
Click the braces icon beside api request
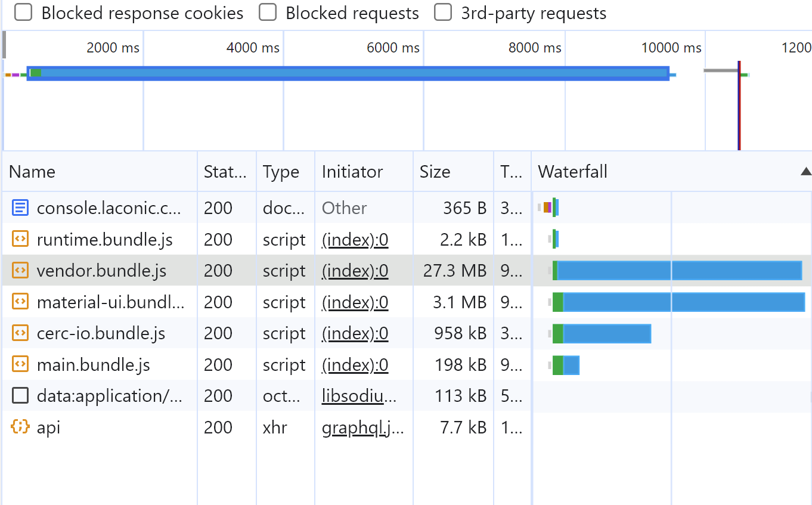point(20,427)
